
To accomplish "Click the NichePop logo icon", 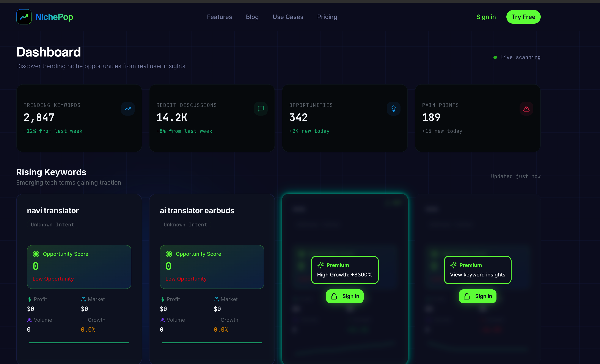I will click(x=24, y=17).
